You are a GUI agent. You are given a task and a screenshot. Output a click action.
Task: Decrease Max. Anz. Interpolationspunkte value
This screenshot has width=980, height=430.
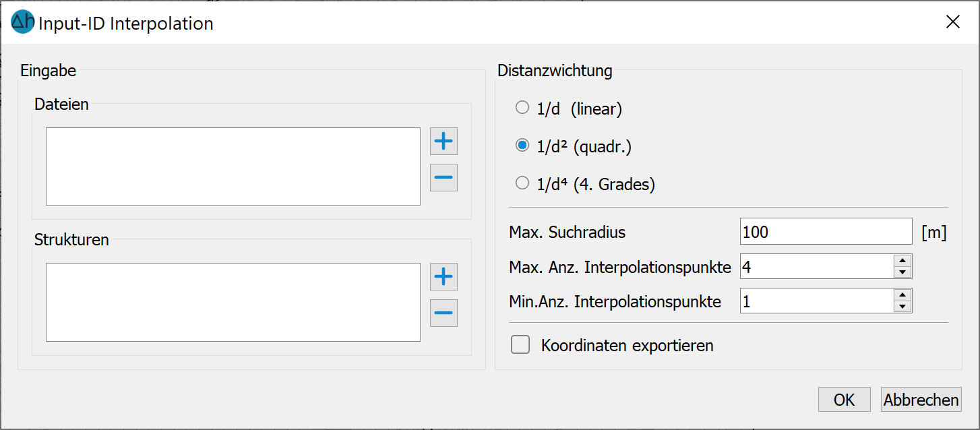pos(902,272)
